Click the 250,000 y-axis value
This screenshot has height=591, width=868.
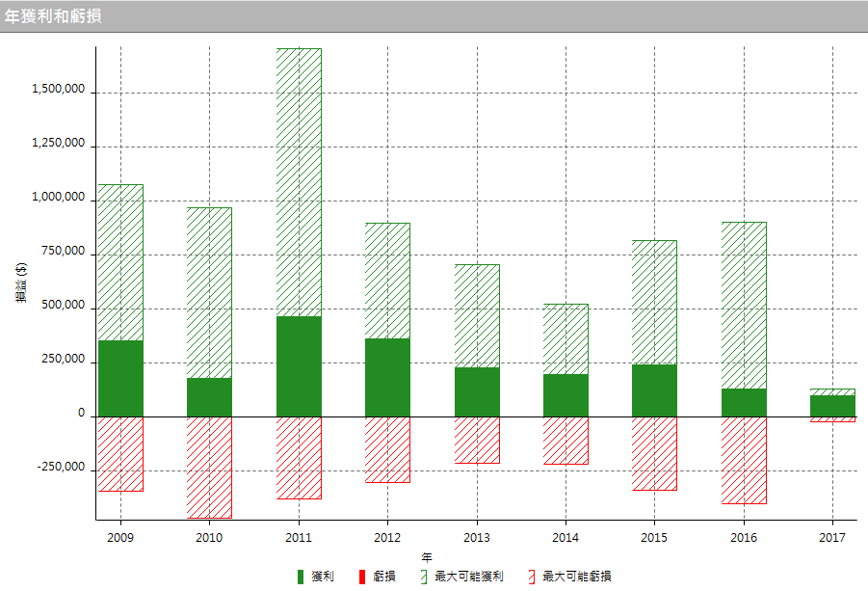coord(64,359)
